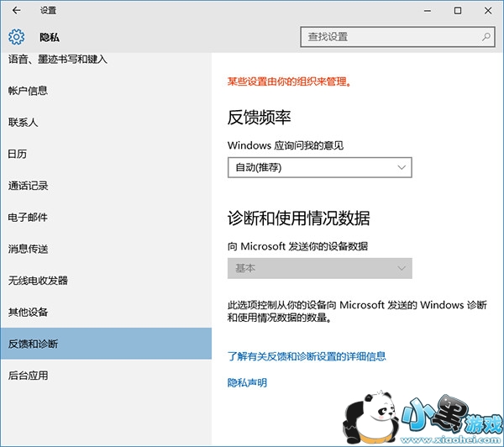Viewport: 504px width, 447px height.
Task: Focus the 查找设置 search field
Action: [397, 37]
